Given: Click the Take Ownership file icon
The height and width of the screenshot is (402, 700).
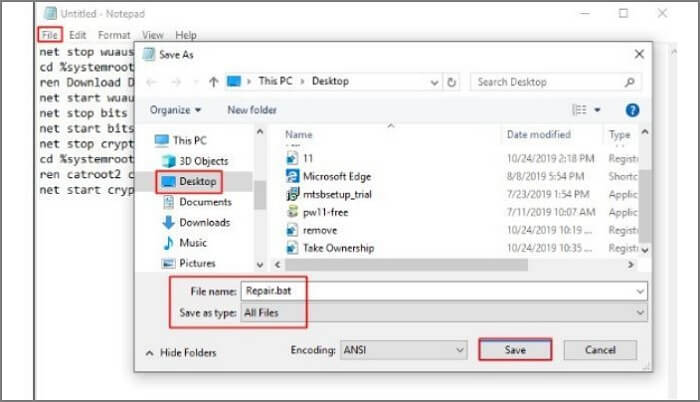Looking at the screenshot, I should click(292, 248).
